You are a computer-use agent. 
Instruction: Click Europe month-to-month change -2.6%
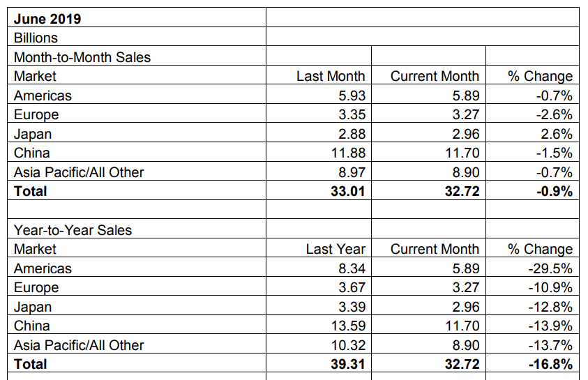coord(555,114)
